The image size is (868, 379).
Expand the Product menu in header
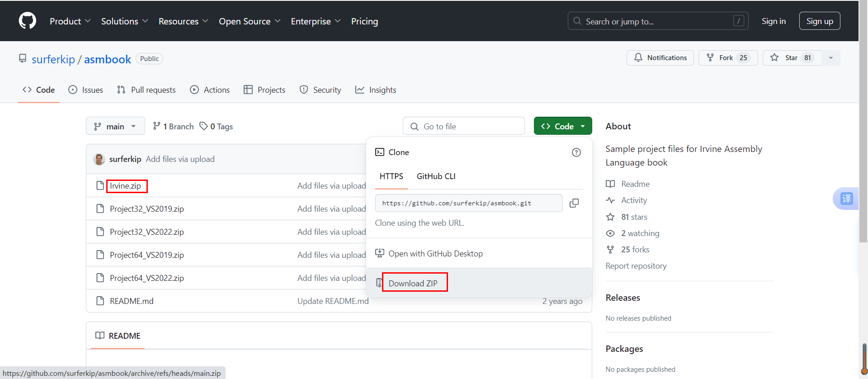click(x=70, y=21)
